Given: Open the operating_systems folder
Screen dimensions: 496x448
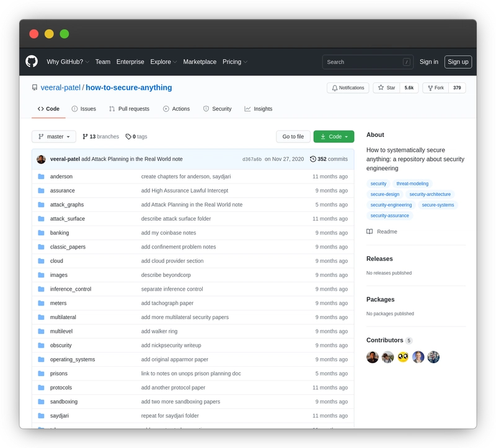Looking at the screenshot, I should (x=73, y=359).
